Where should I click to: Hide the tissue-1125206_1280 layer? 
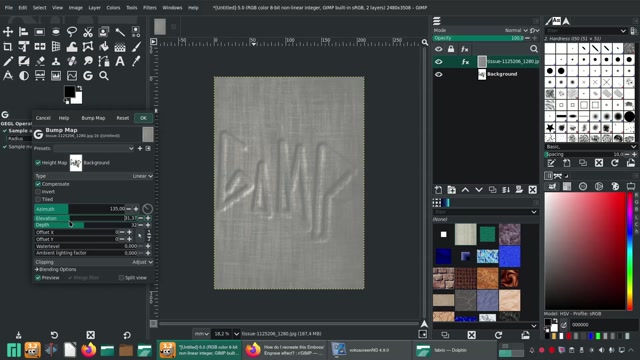tap(439, 62)
